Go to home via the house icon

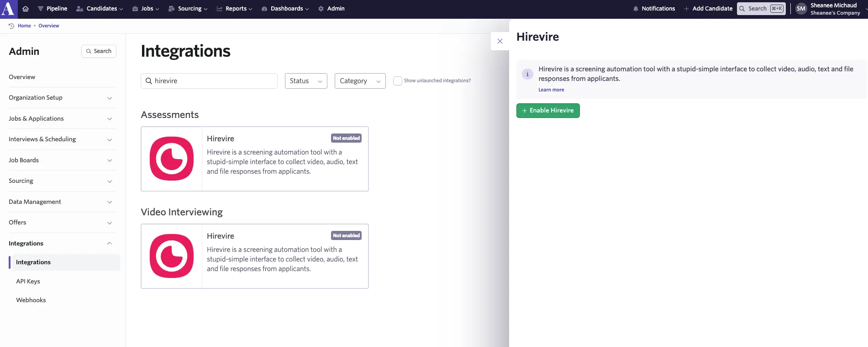coord(26,9)
